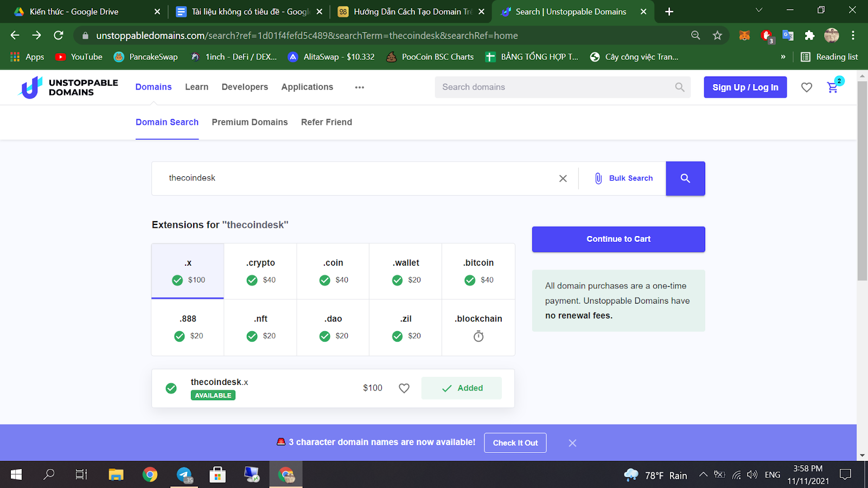Image resolution: width=868 pixels, height=488 pixels.
Task: Click Check It Out on the banner
Action: [x=515, y=443]
